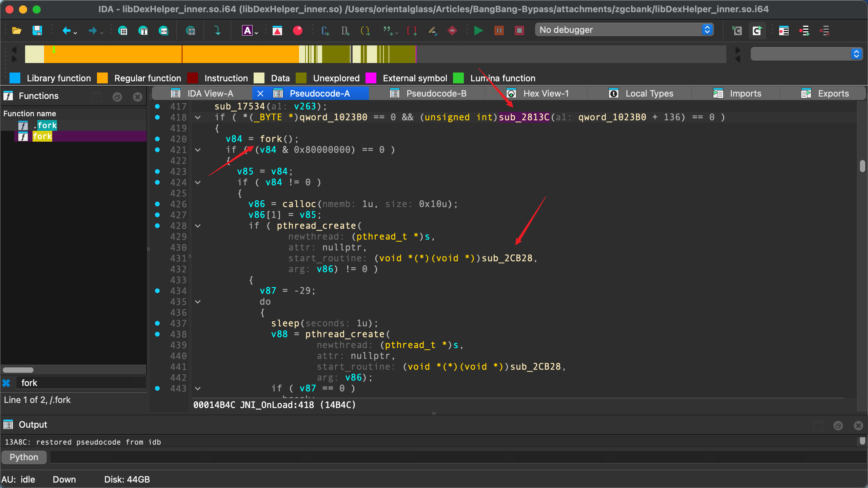Jump forward with the right arrow icon
This screenshot has height=488, width=868.
tap(92, 31)
